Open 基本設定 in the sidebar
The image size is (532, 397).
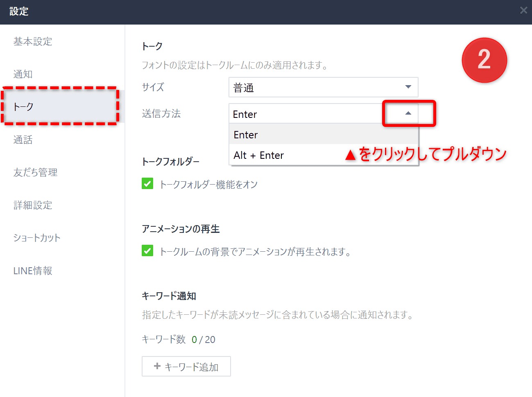[x=33, y=41]
